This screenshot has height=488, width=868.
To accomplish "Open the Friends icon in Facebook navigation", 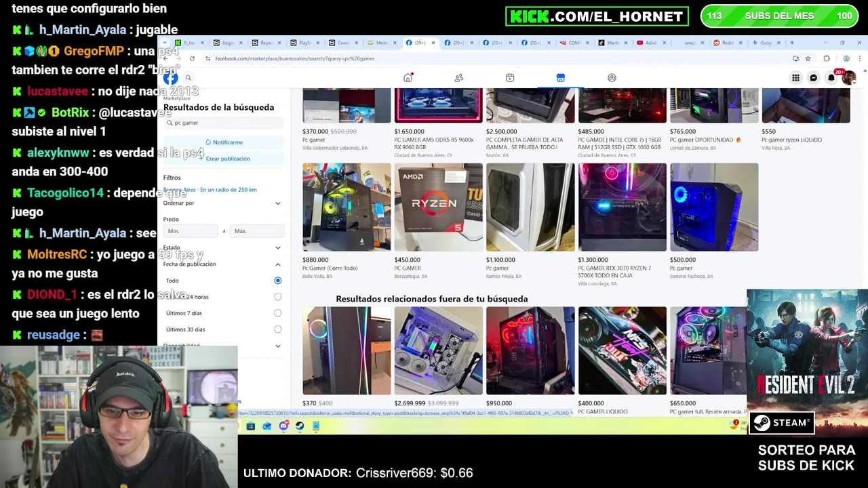I will 459,78.
